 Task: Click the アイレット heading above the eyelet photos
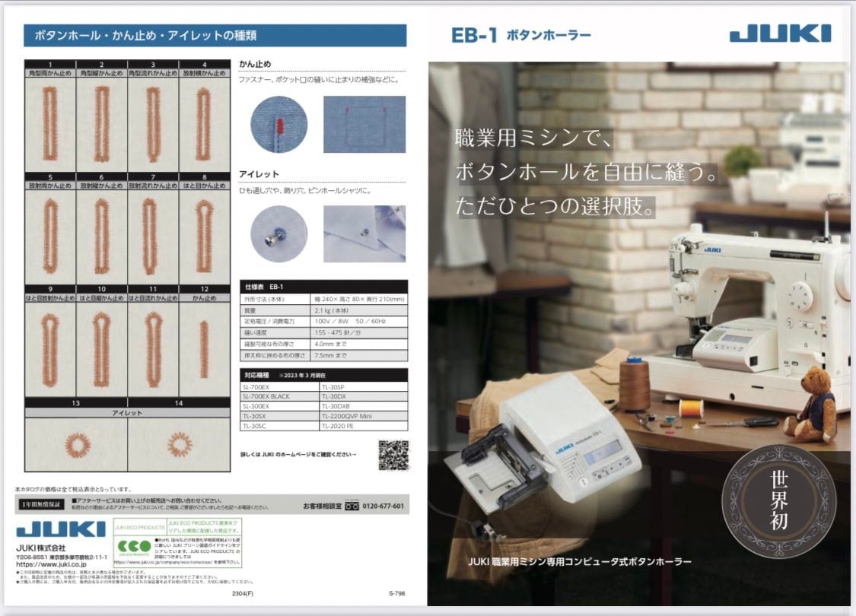(259, 174)
